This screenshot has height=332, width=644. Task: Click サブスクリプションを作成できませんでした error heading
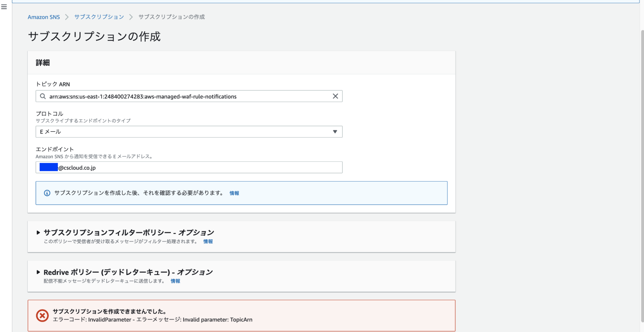click(110, 311)
